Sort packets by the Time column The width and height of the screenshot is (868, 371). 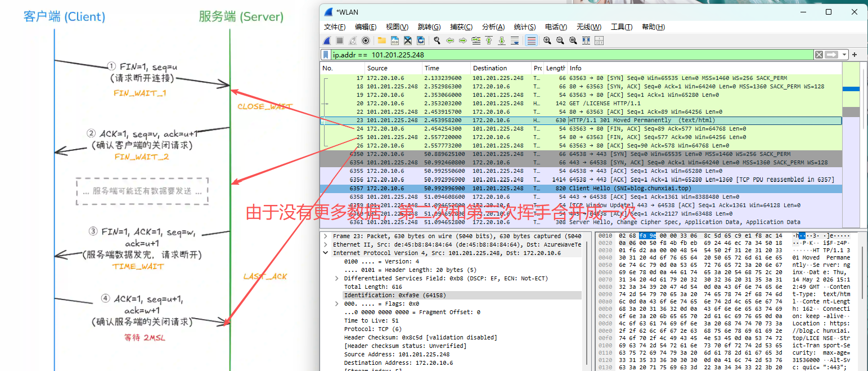[446, 68]
